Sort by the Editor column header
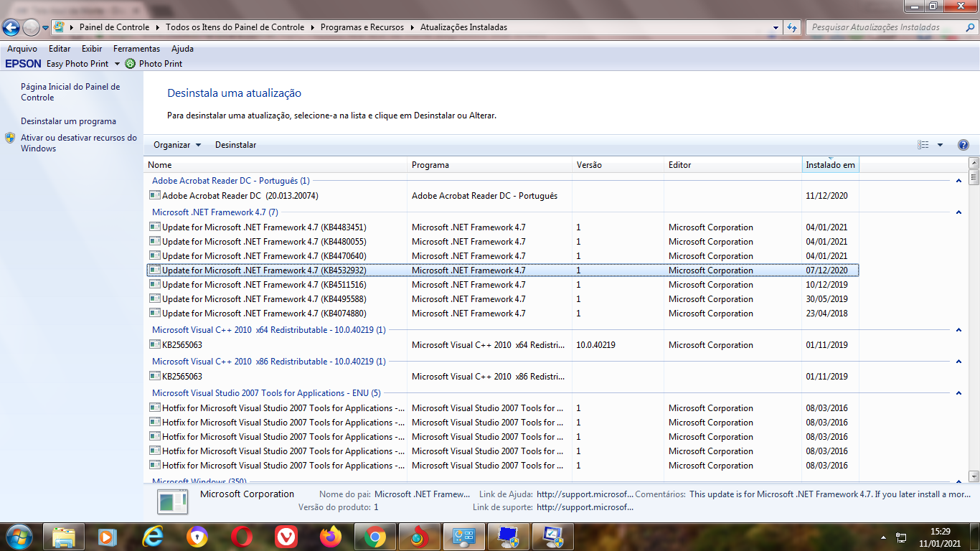Viewport: 980px width, 551px height. [732, 165]
